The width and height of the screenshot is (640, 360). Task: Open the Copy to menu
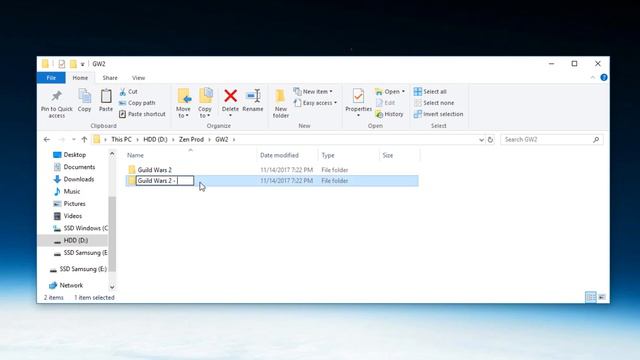coord(205,103)
